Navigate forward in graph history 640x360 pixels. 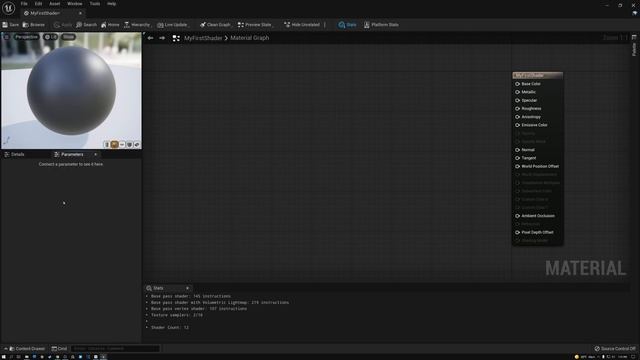(162, 38)
